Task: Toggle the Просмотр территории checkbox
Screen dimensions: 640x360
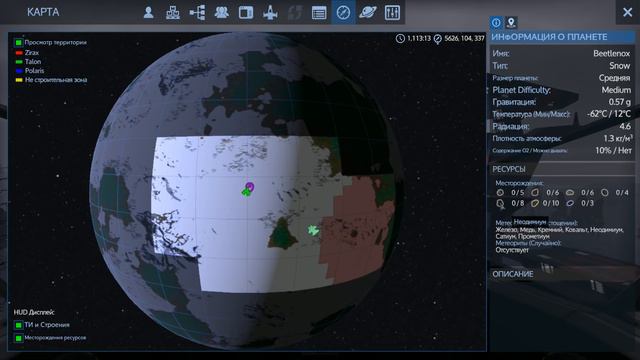Action: pyautogui.click(x=18, y=42)
